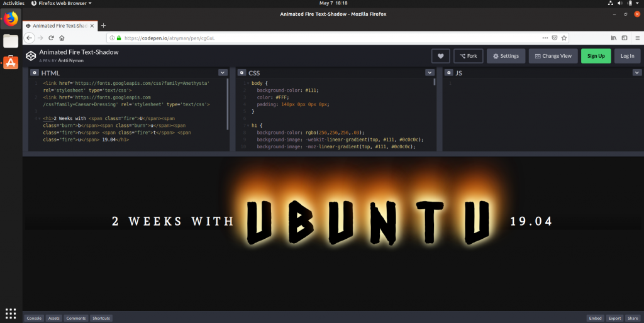Click the Fork button
Viewport: 644px width, 323px height.
(468, 56)
